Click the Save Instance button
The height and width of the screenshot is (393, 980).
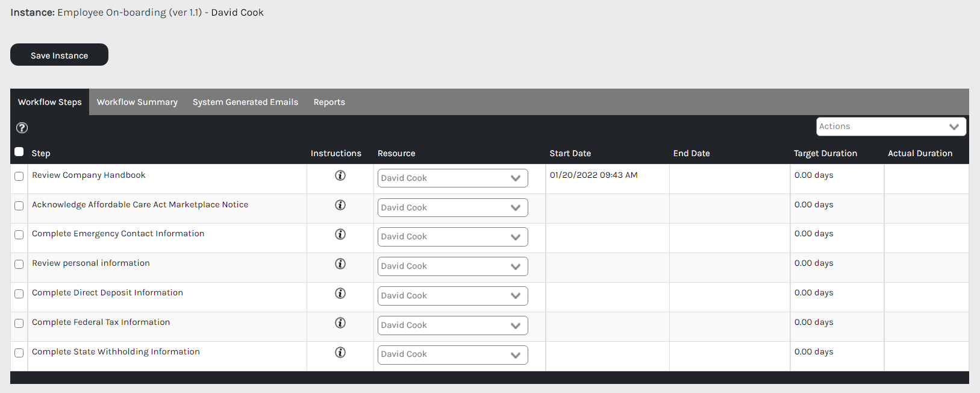(59, 55)
